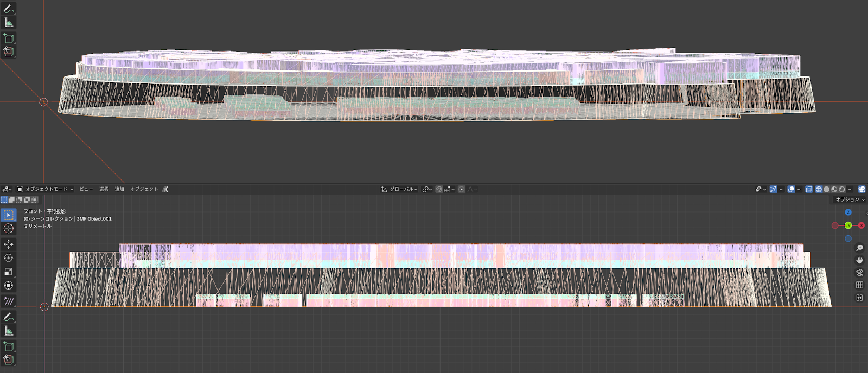Click the zoom magnifier navigation icon
The width and height of the screenshot is (868, 373).
(x=859, y=248)
